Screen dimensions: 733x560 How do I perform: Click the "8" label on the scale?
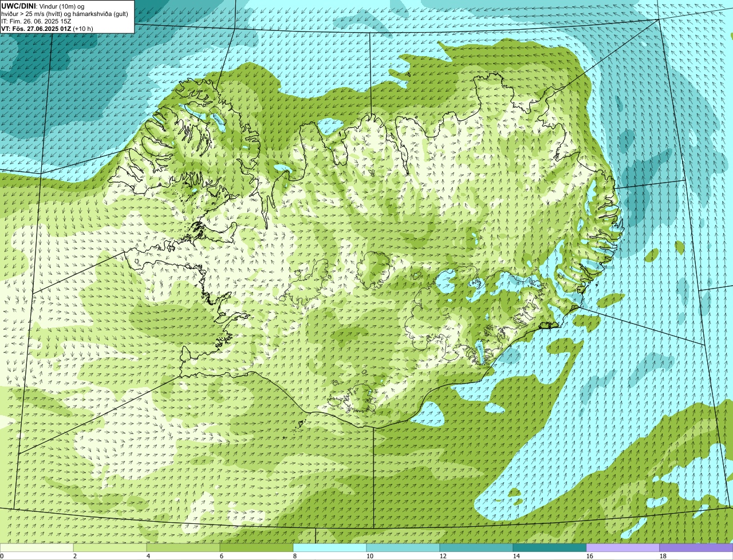point(295,556)
